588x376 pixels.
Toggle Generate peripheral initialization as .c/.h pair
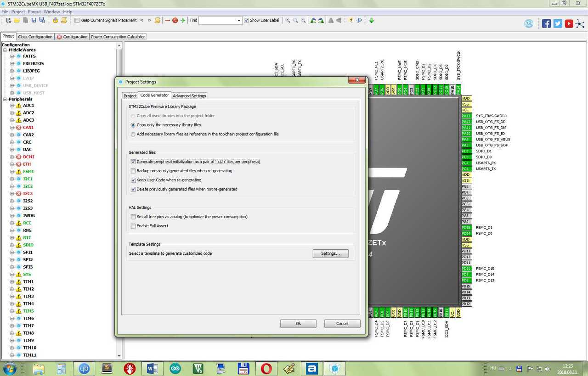coord(133,162)
